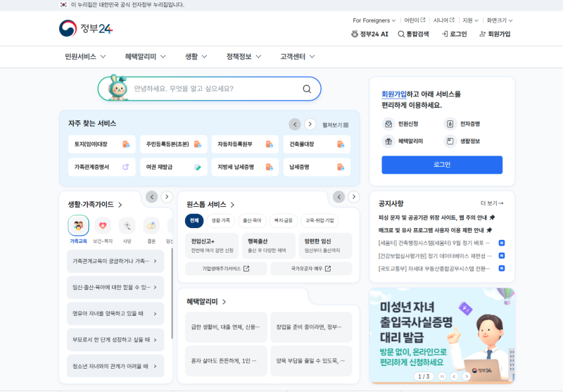This screenshot has height=392, width=563.
Task: Select the 교육·취업·기업 filter tab
Action: (320, 220)
